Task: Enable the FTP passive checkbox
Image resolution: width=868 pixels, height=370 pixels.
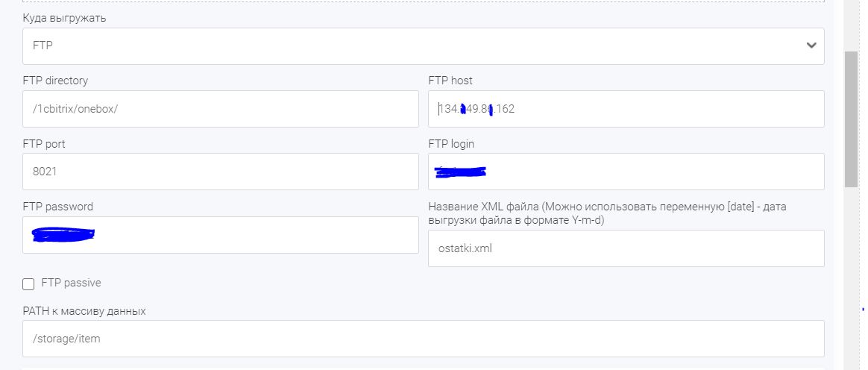Action: point(28,284)
